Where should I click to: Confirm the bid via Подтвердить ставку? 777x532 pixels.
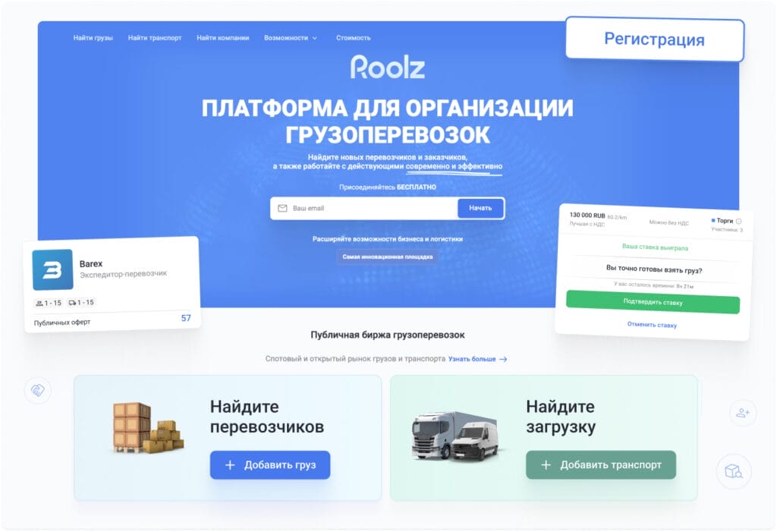coord(653,304)
